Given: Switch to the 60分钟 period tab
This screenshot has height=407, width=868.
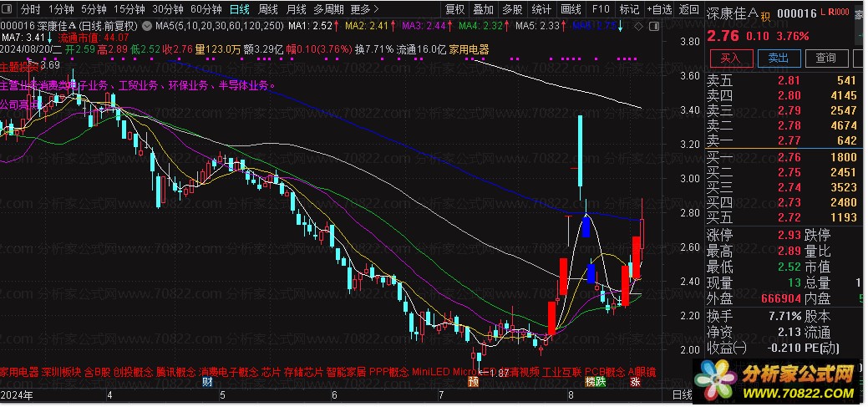Looking at the screenshot, I should [x=206, y=9].
